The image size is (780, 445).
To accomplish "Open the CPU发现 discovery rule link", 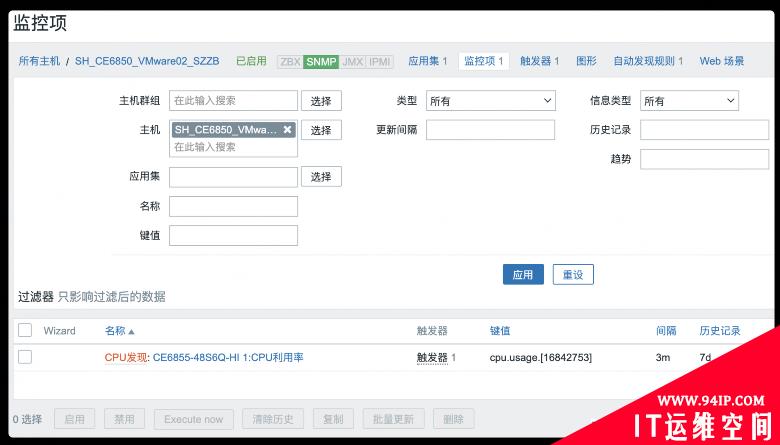I will [126, 357].
